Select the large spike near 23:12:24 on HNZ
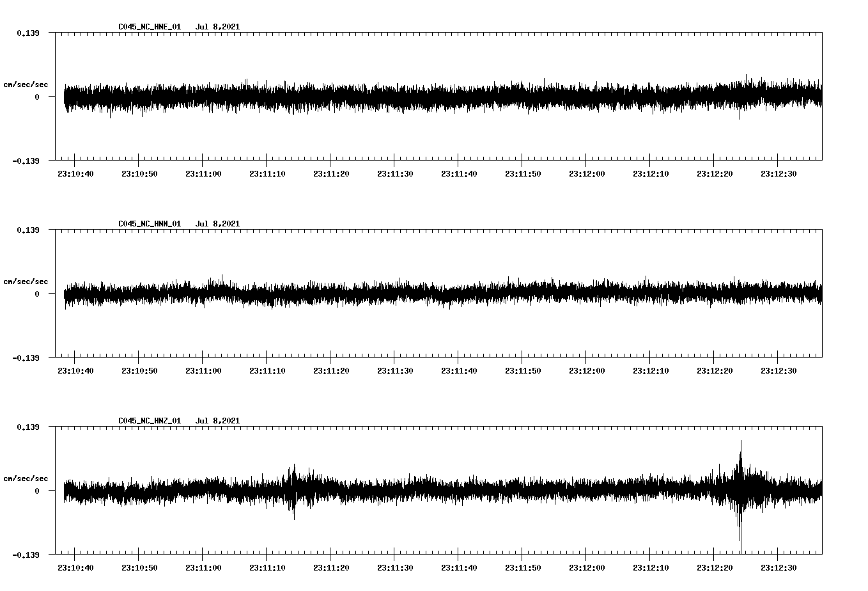Viewport: 868px width, 591px height. click(741, 492)
